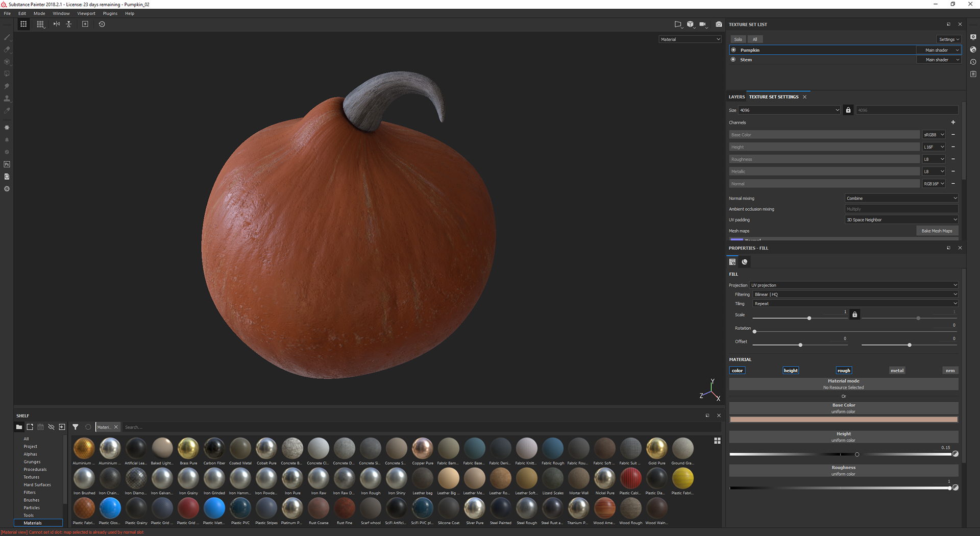Click the add channel plus icon
980x536 pixels.
coord(953,123)
